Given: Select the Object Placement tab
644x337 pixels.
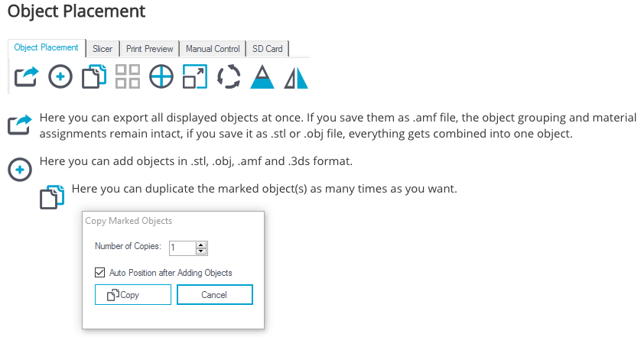Looking at the screenshot, I should coord(47,47).
